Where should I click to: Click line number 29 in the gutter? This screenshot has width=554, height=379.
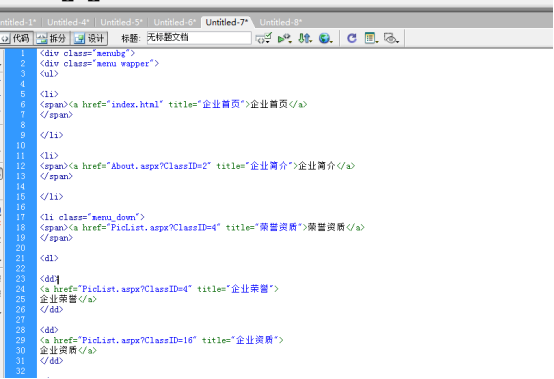point(20,340)
